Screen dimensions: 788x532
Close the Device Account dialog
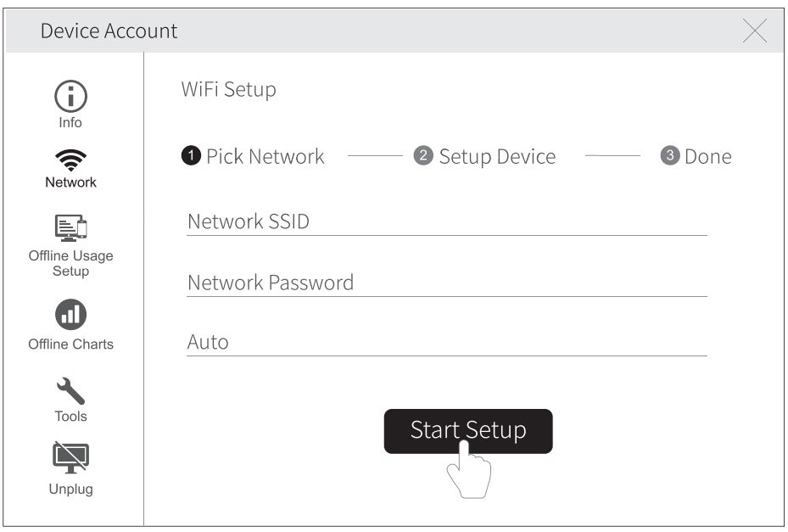pyautogui.click(x=754, y=31)
